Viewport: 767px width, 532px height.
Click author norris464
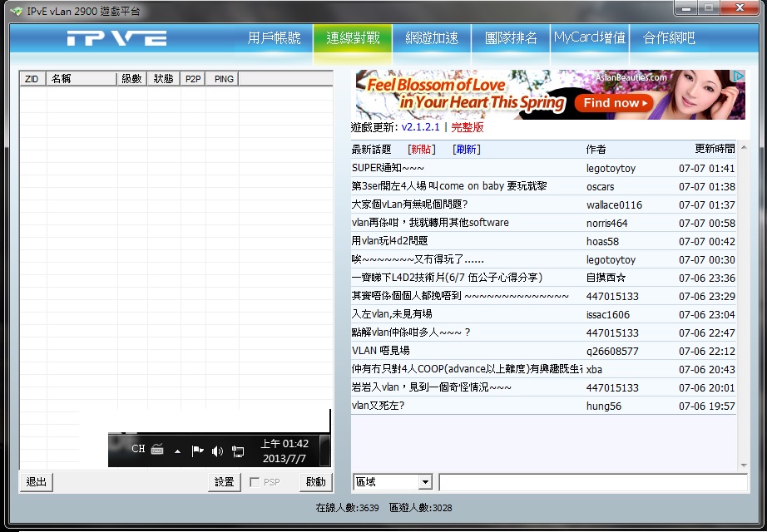tap(607, 223)
